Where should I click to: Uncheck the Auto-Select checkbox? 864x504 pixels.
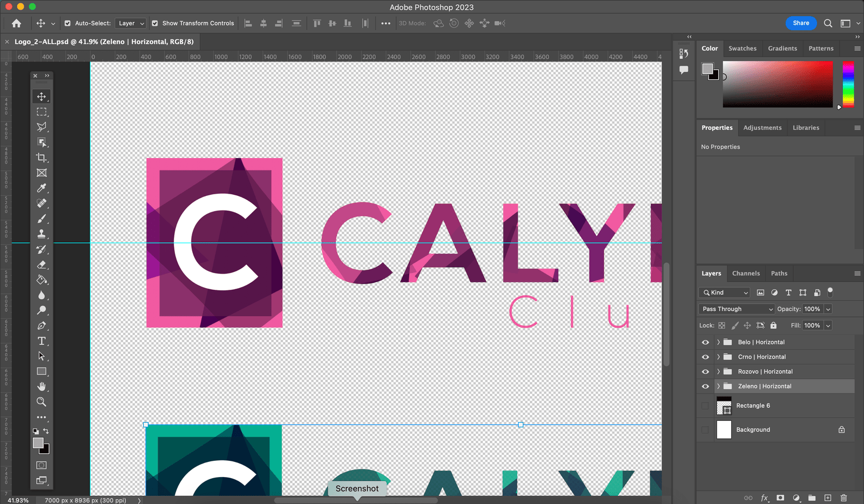pos(67,23)
